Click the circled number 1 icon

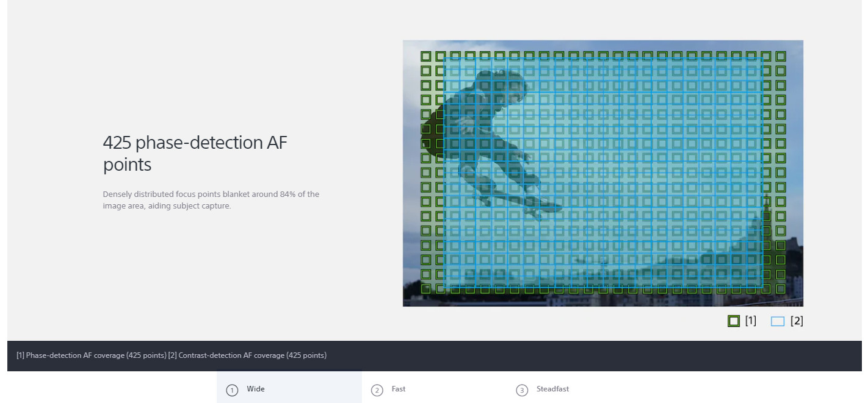pyautogui.click(x=232, y=390)
